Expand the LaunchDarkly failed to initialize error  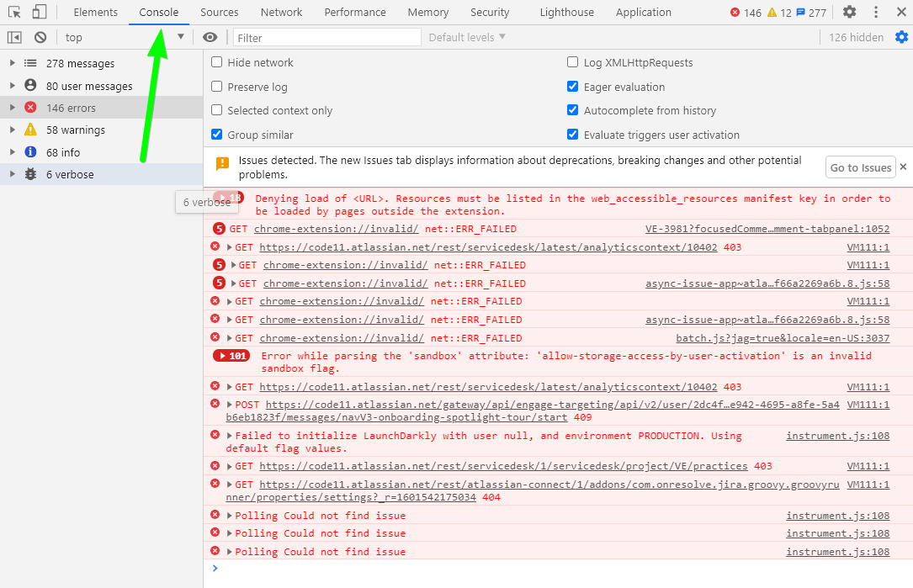230,436
